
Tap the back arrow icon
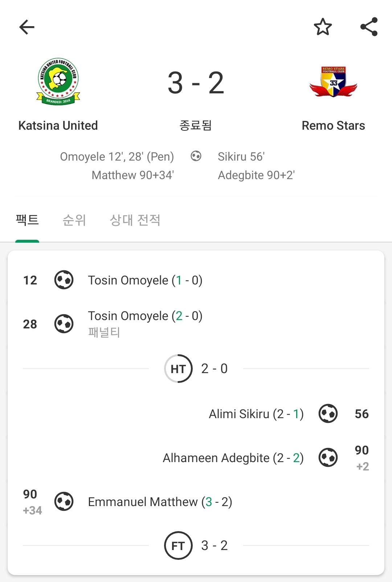click(27, 27)
